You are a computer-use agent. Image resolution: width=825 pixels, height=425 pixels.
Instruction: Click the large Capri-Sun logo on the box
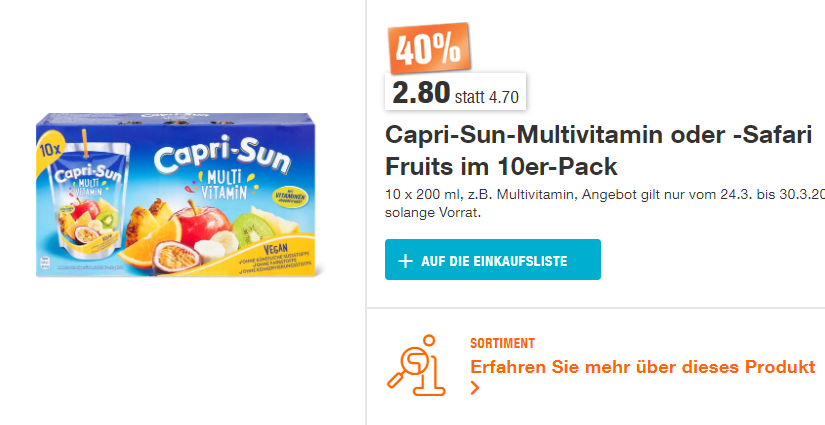click(x=224, y=158)
